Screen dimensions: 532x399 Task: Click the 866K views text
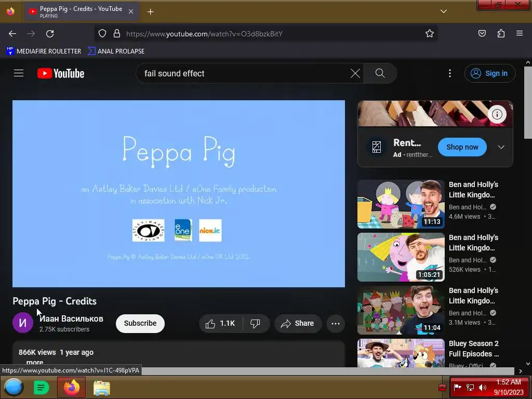tap(37, 353)
